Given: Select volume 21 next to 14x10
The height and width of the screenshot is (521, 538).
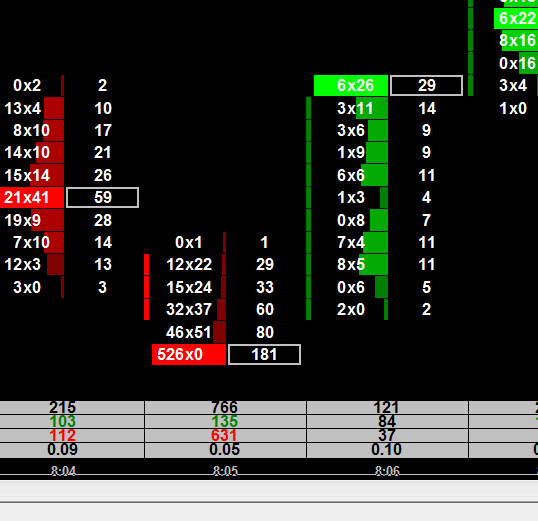Looking at the screenshot, I should [x=103, y=152].
